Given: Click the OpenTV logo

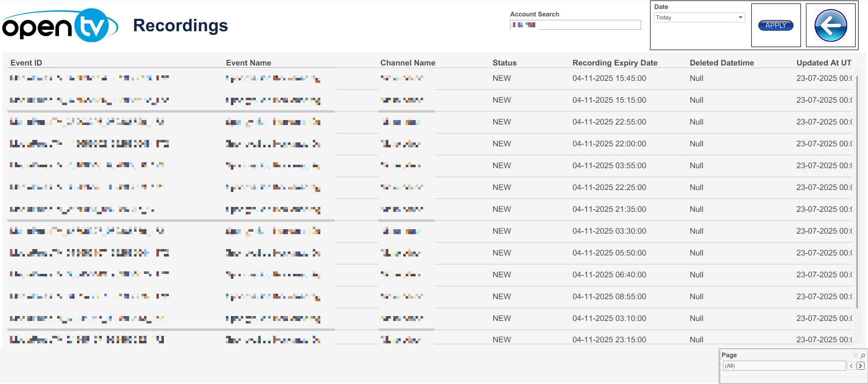Looking at the screenshot, I should (60, 25).
